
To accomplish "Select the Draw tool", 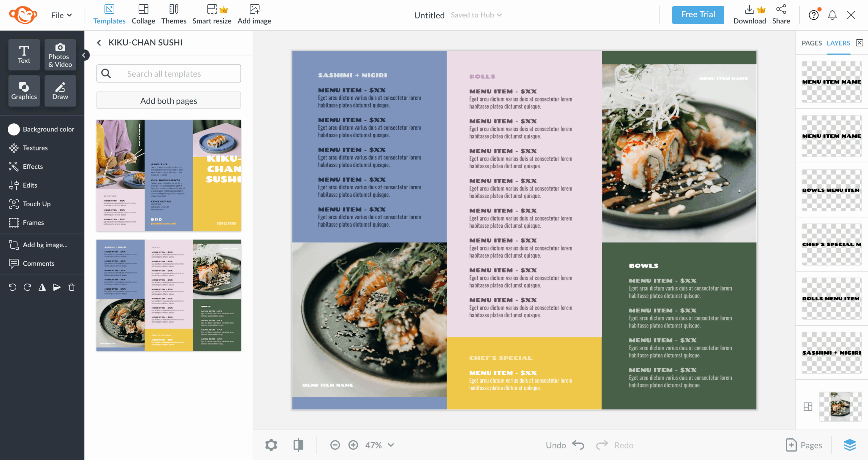I will pyautogui.click(x=60, y=91).
